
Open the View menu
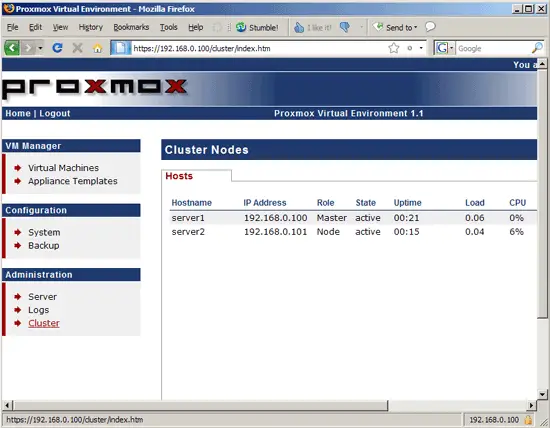[x=60, y=27]
